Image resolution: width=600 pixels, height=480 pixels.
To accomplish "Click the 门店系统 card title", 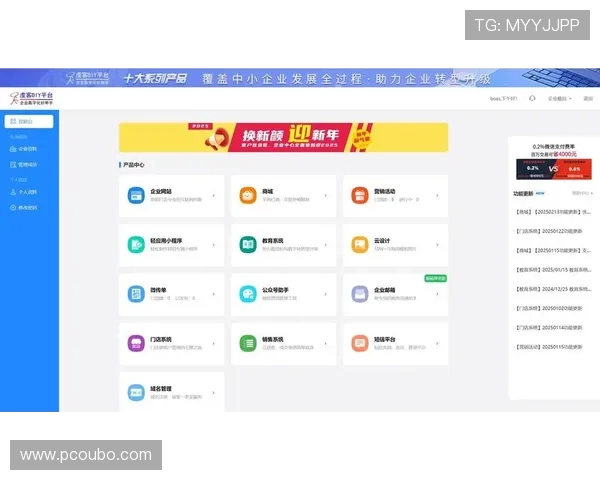I will point(161,339).
